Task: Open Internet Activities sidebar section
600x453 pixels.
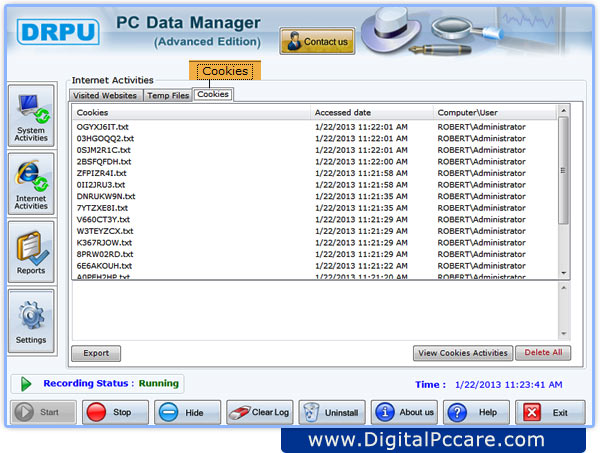Action: pos(31,184)
